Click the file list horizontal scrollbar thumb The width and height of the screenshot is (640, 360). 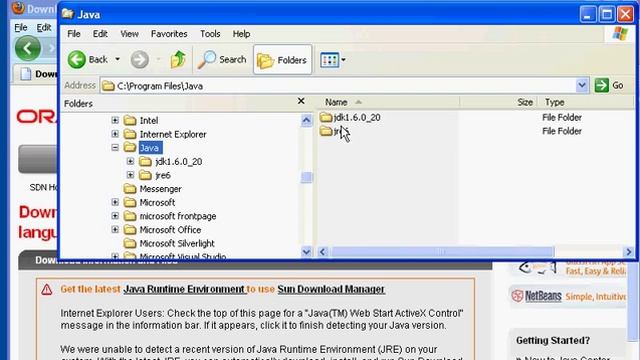coord(442,252)
